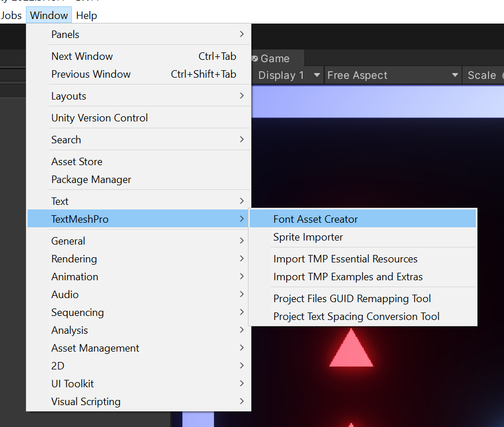This screenshot has height=427, width=504.
Task: Expand the Analysis submenu
Action: 138,330
